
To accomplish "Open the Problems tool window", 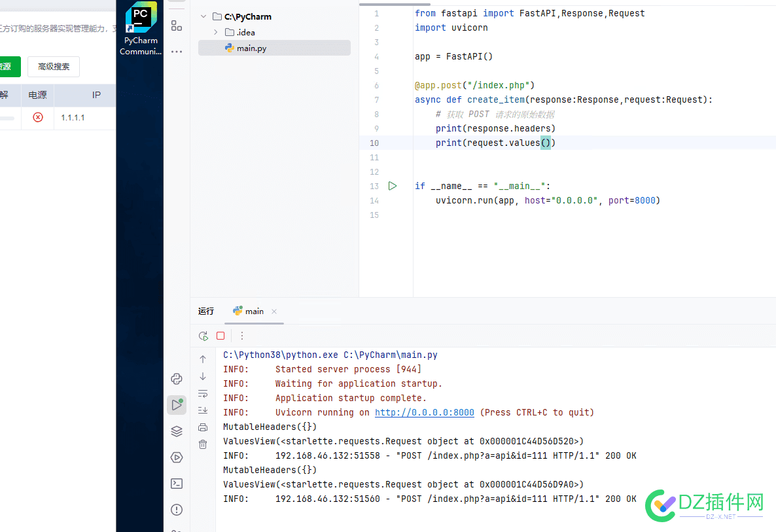I will tap(177, 509).
